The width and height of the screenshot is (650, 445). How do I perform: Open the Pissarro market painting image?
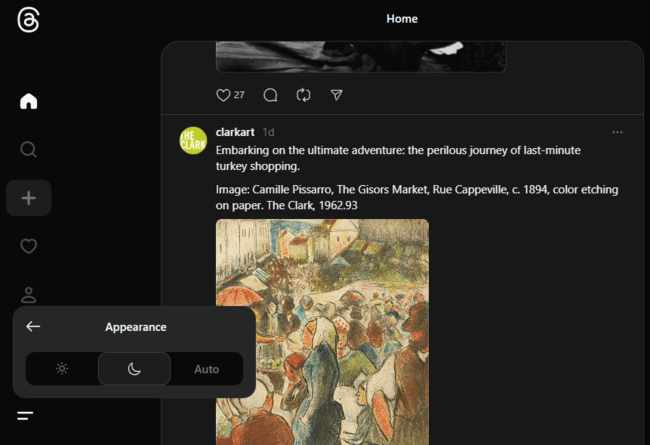[x=323, y=332]
